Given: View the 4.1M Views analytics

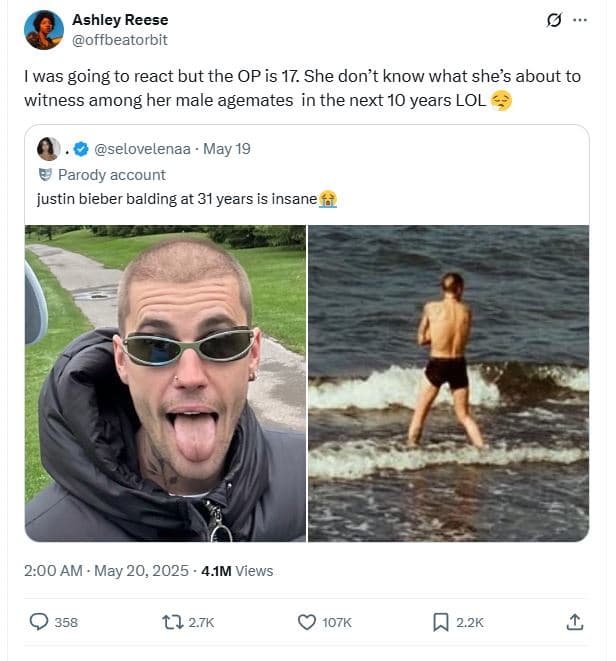Looking at the screenshot, I should tap(237, 571).
